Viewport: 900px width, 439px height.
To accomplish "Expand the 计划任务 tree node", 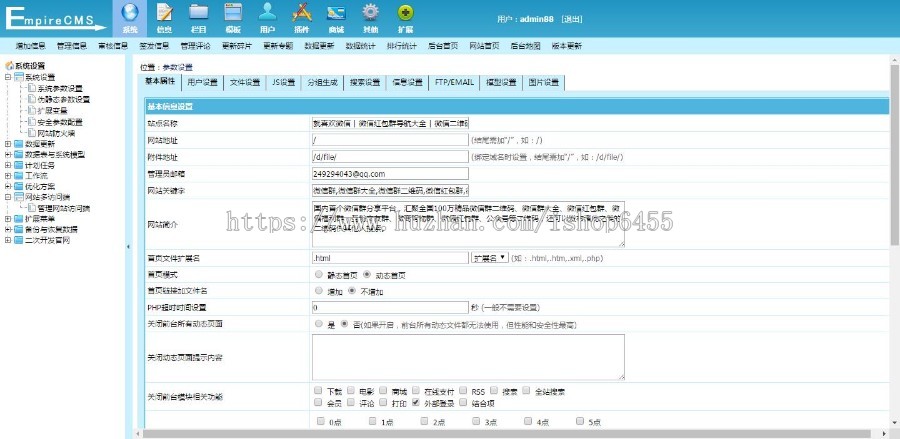I will pyautogui.click(x=8, y=165).
